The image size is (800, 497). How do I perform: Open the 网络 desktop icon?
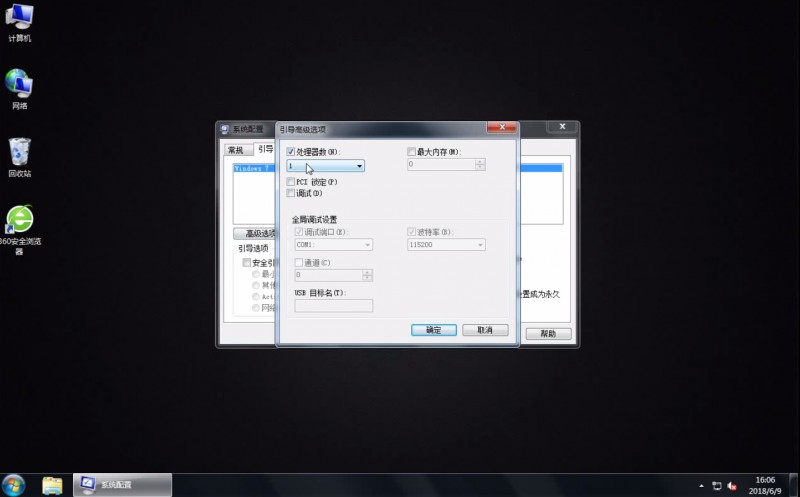click(x=19, y=89)
